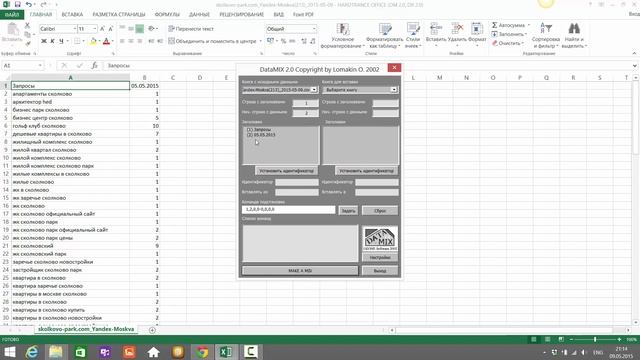Switch to the РЕЦЕНЗИРОВАНИЕ ribbon tab
The height and width of the screenshot is (360, 640).
point(242,15)
